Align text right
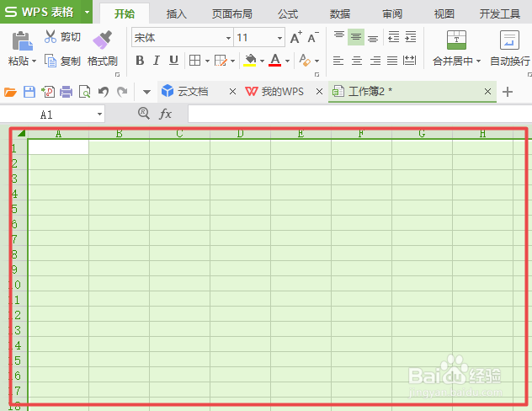 375,61
